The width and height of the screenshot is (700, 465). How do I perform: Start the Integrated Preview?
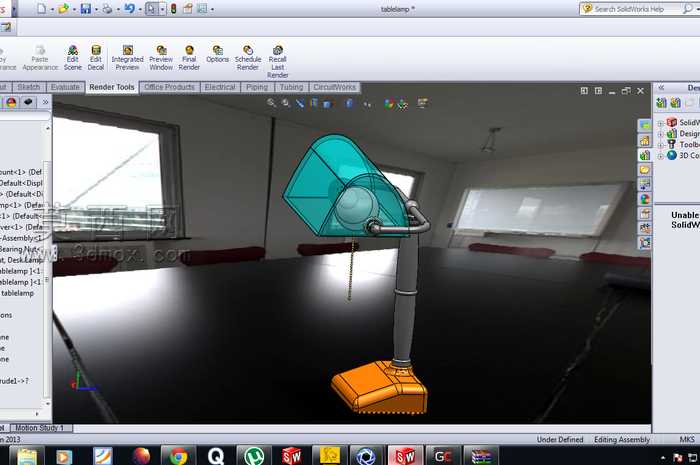(x=127, y=58)
